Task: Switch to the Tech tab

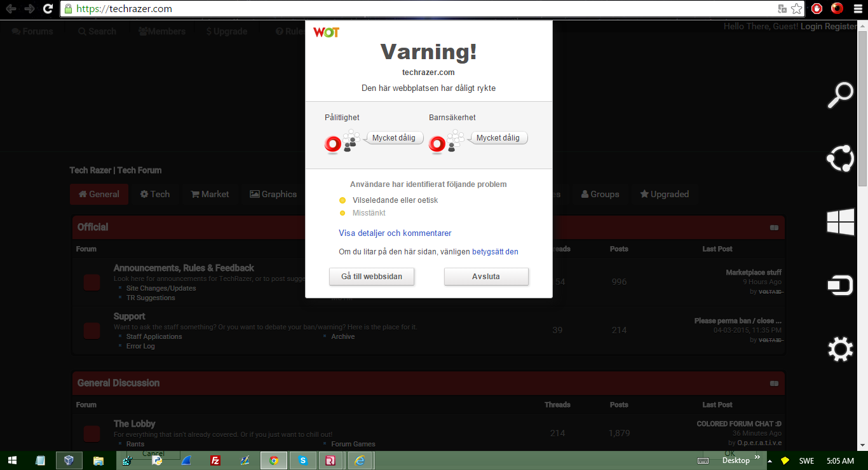Action: [155, 194]
